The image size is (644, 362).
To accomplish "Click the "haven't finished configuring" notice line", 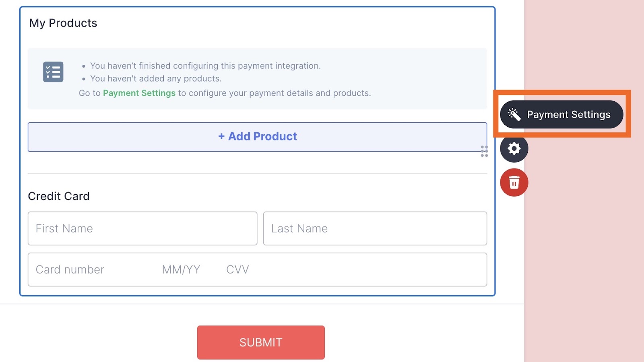I will pyautogui.click(x=205, y=66).
